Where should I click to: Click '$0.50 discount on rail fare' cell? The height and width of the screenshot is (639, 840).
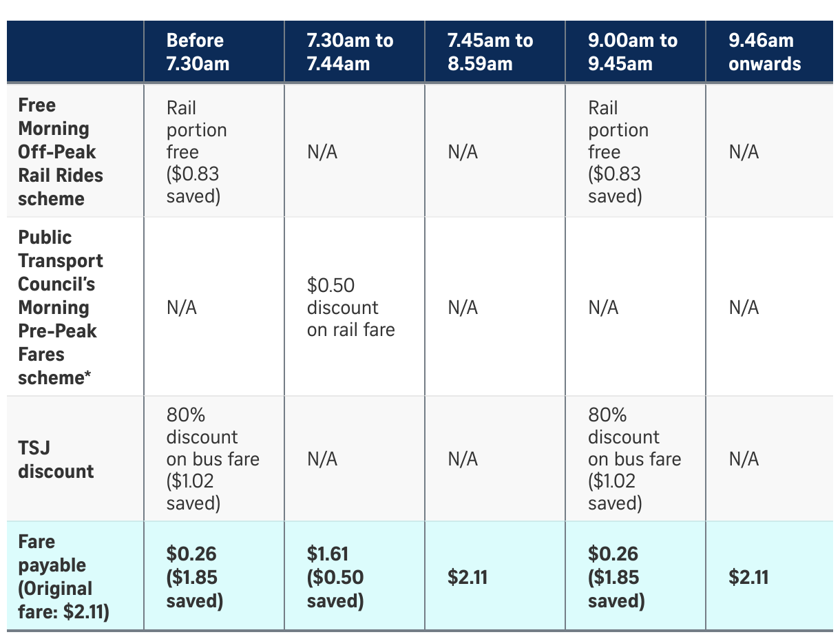coord(350,307)
